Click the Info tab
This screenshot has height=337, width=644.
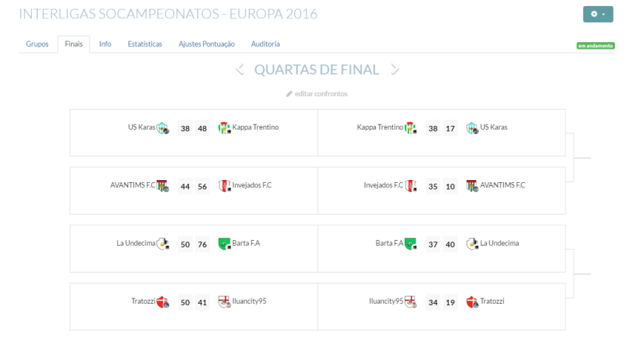coord(105,44)
